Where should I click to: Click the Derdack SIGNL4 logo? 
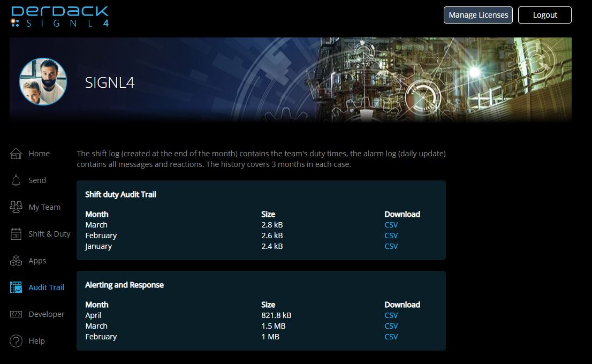59,17
